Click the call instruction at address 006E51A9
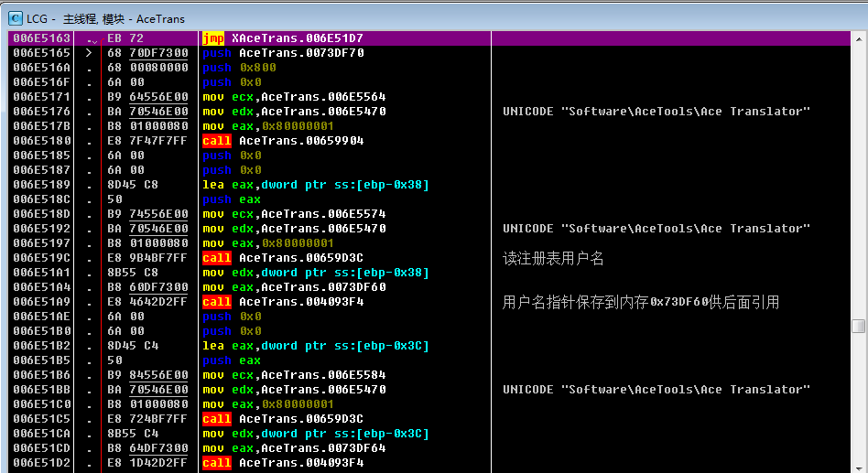Viewport: 868px width, 473px height. coord(283,302)
